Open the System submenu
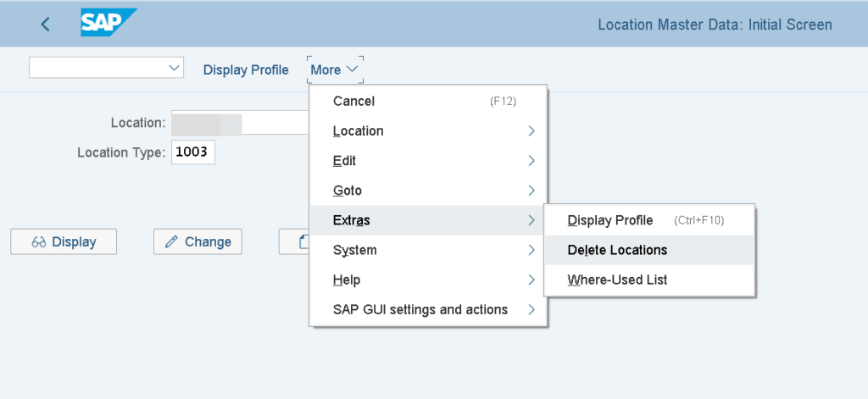Viewport: 868px width, 399px height. [x=429, y=250]
